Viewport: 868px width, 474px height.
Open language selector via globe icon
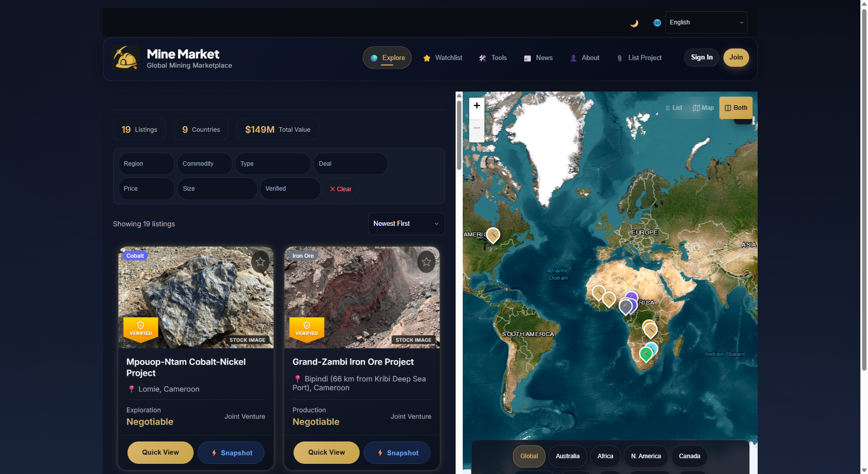(656, 22)
